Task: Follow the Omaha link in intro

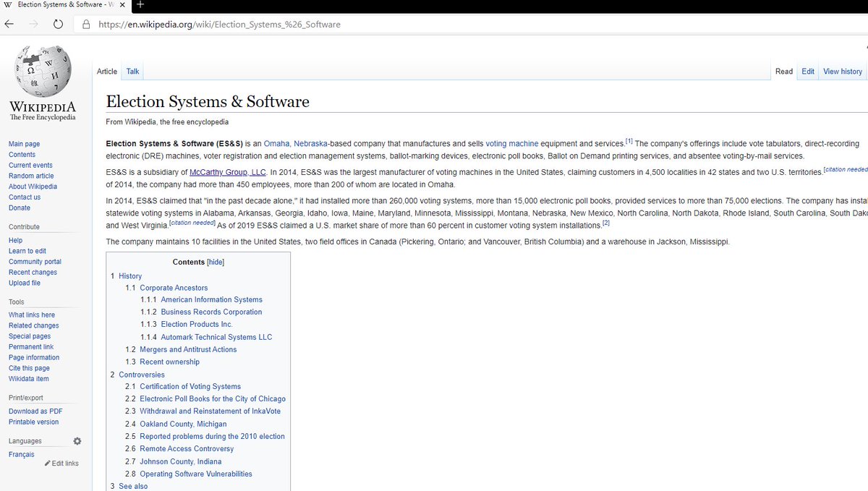Action: 276,144
